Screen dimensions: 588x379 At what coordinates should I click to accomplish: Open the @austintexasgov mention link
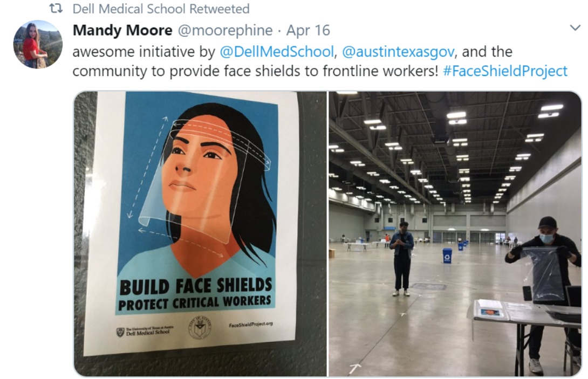398,52
